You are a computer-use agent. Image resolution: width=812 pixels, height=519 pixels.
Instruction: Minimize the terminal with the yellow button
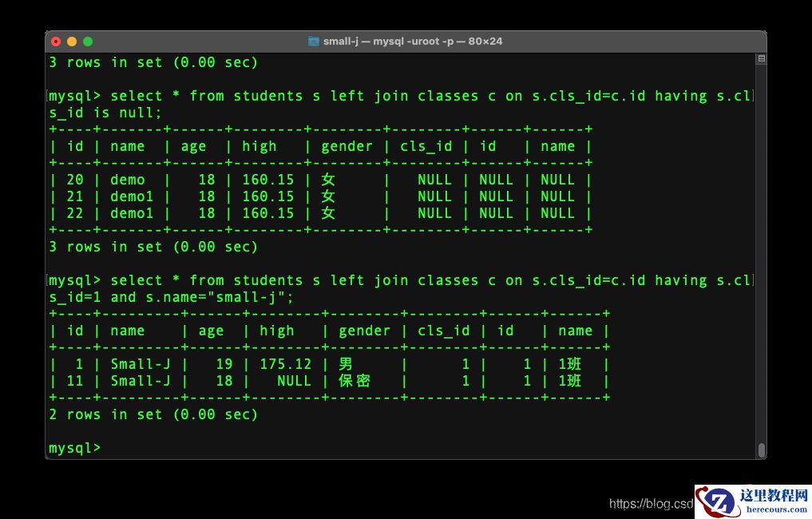click(72, 42)
